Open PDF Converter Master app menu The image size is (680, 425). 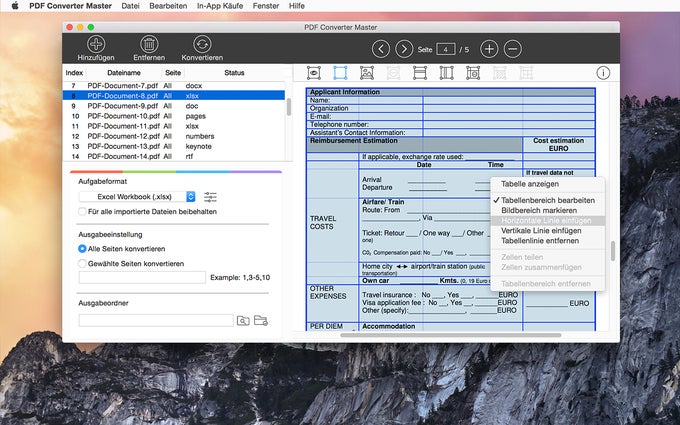pos(70,6)
